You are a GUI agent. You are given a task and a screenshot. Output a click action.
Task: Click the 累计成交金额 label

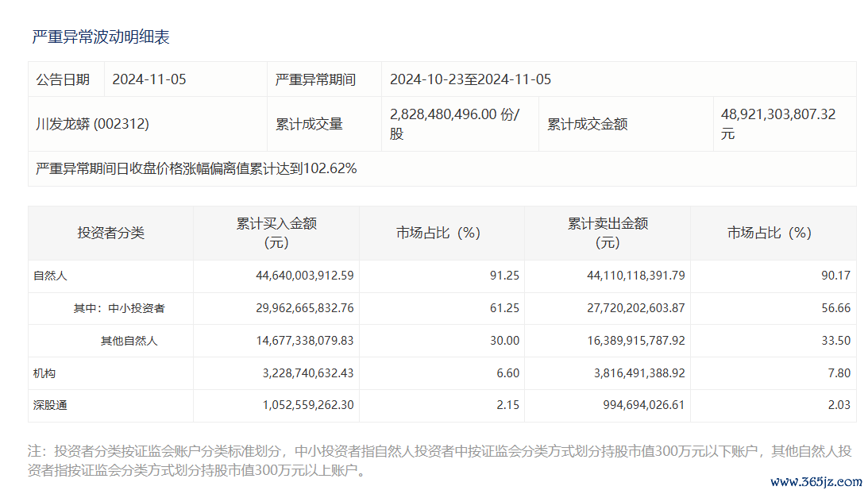tap(588, 124)
